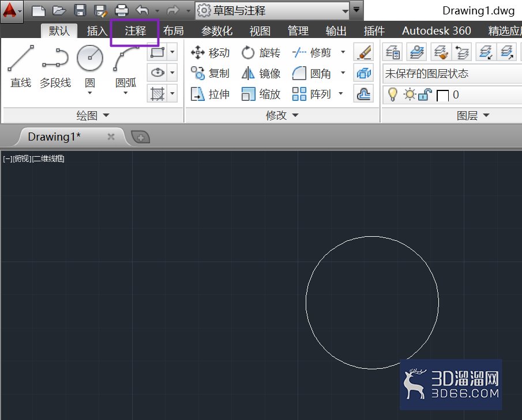Expand the 绘图 panel
The height and width of the screenshot is (420, 522).
click(92, 115)
